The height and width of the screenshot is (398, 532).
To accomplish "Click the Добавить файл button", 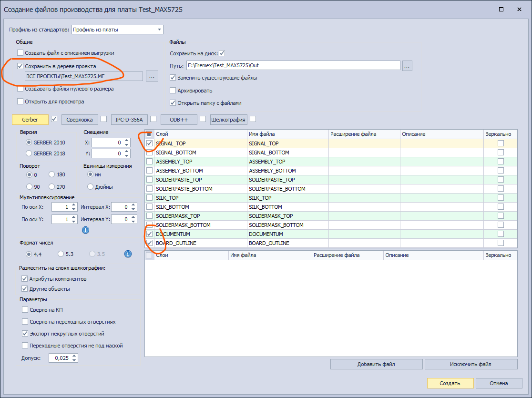I will (376, 365).
